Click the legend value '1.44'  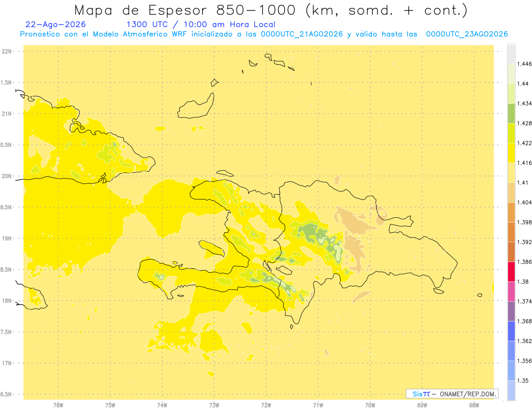tap(523, 84)
